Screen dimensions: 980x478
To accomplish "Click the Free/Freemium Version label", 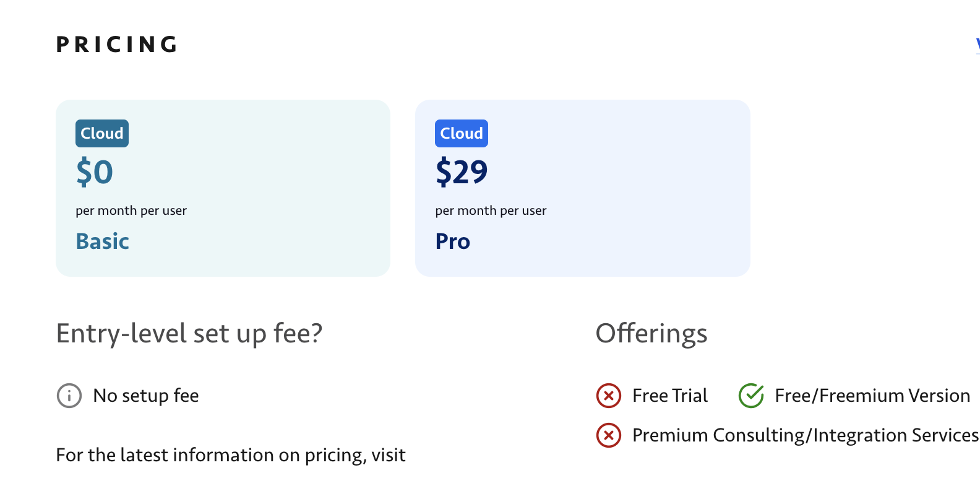I will (x=872, y=396).
